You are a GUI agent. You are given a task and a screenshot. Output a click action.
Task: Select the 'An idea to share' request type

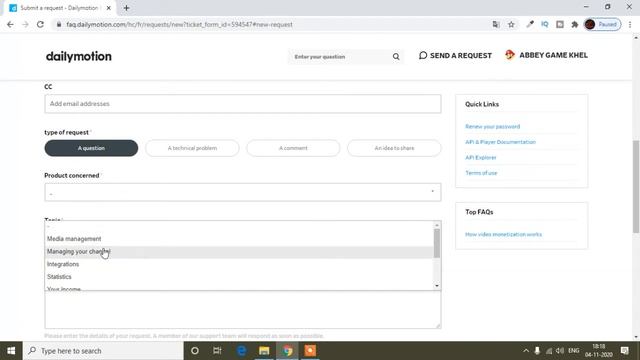[x=394, y=148]
